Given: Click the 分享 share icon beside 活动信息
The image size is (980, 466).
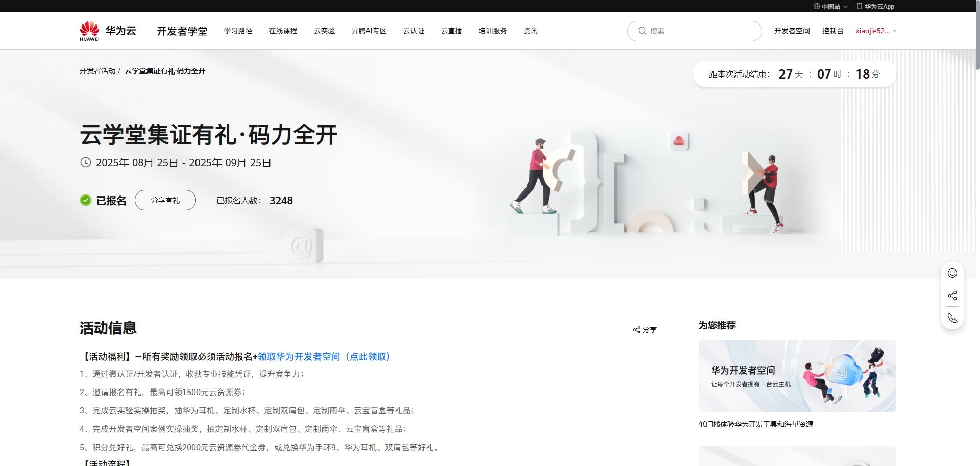Looking at the screenshot, I should 636,329.
